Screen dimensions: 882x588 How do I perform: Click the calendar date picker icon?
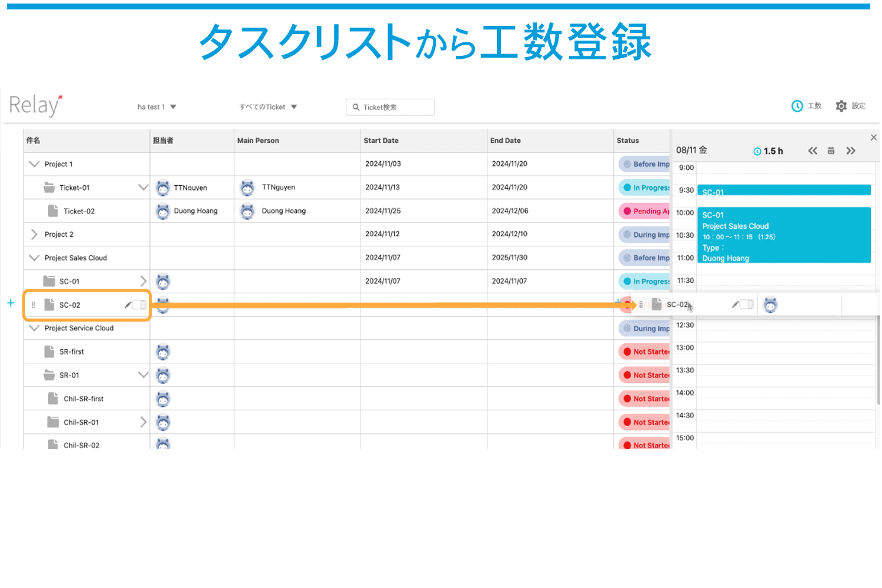pos(831,151)
